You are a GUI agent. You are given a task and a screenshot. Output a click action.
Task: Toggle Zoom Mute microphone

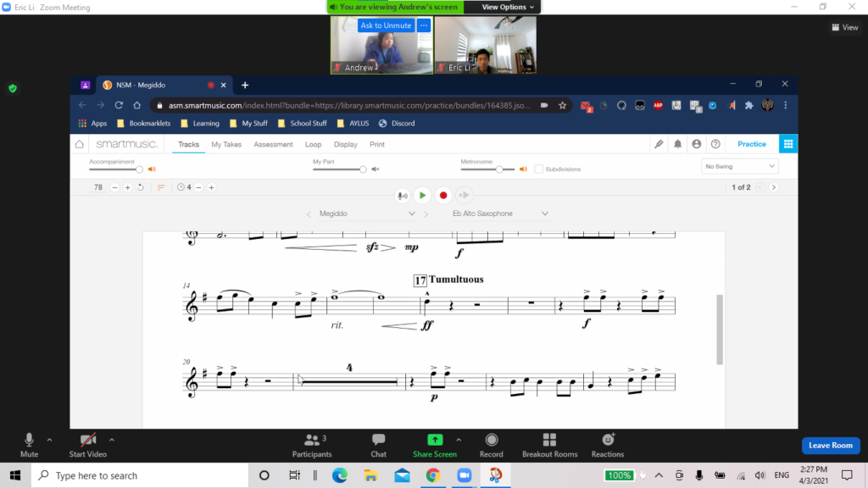(x=30, y=446)
